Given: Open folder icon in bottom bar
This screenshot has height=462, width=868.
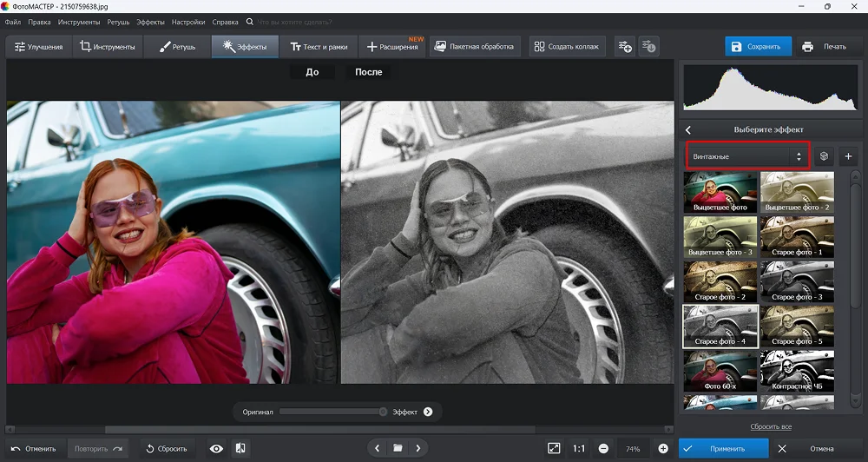Looking at the screenshot, I should (398, 449).
